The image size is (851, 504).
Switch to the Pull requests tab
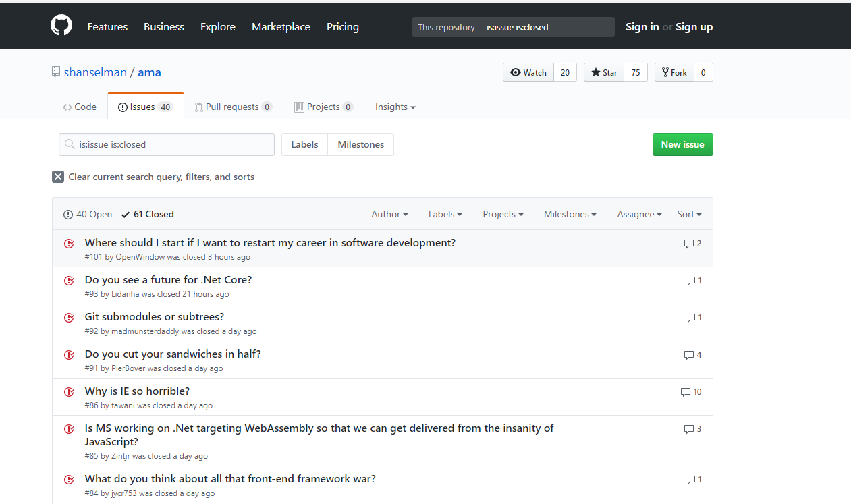coord(234,107)
